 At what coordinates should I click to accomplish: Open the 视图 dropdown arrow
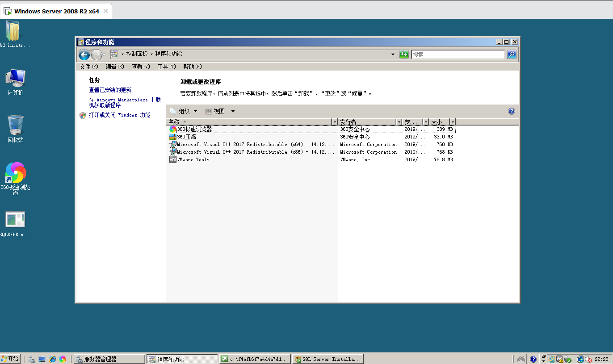pyautogui.click(x=233, y=111)
